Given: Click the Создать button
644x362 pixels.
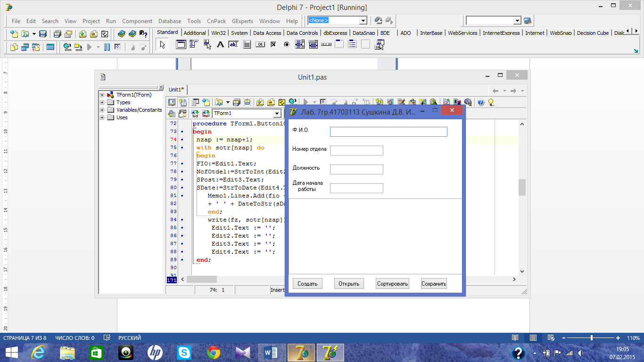Looking at the screenshot, I should 308,283.
